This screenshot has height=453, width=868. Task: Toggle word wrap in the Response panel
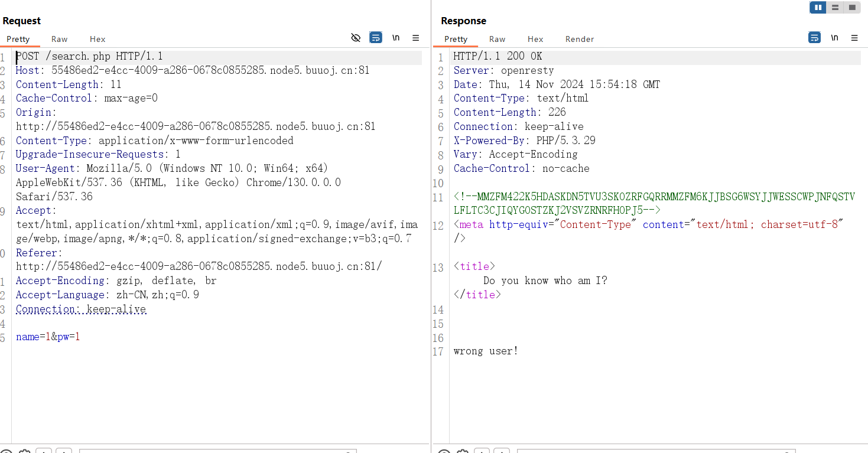click(x=814, y=38)
